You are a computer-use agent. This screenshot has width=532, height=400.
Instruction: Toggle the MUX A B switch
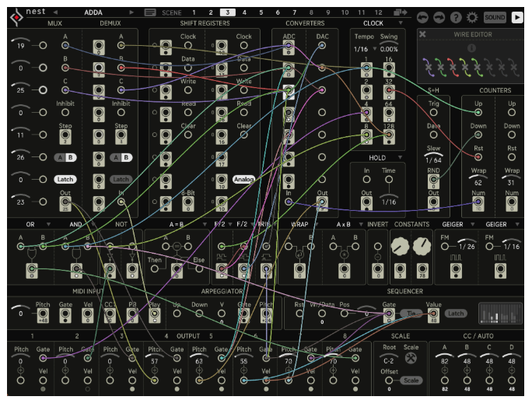click(x=65, y=157)
